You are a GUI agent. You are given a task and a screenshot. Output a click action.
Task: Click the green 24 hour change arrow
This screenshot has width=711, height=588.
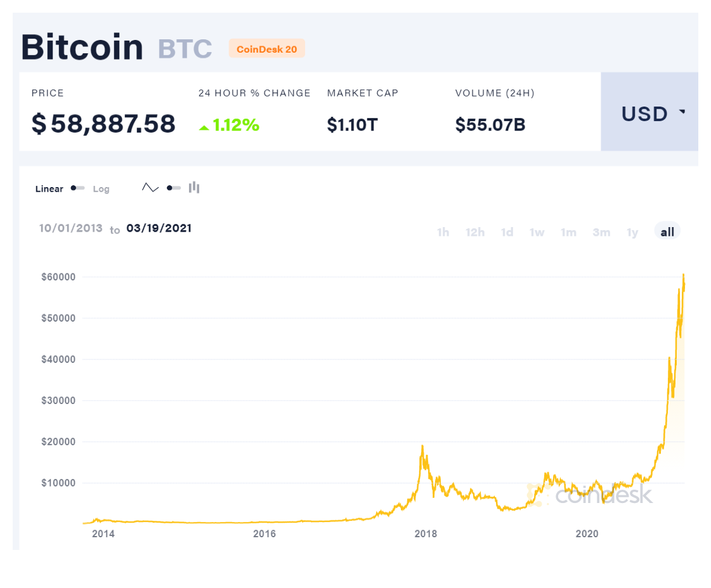tap(204, 128)
